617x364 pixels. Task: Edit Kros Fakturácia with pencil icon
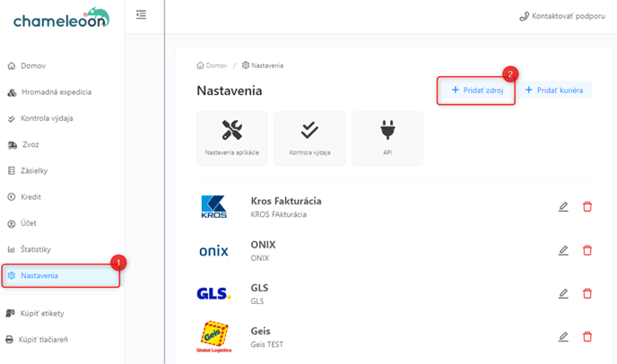(563, 206)
